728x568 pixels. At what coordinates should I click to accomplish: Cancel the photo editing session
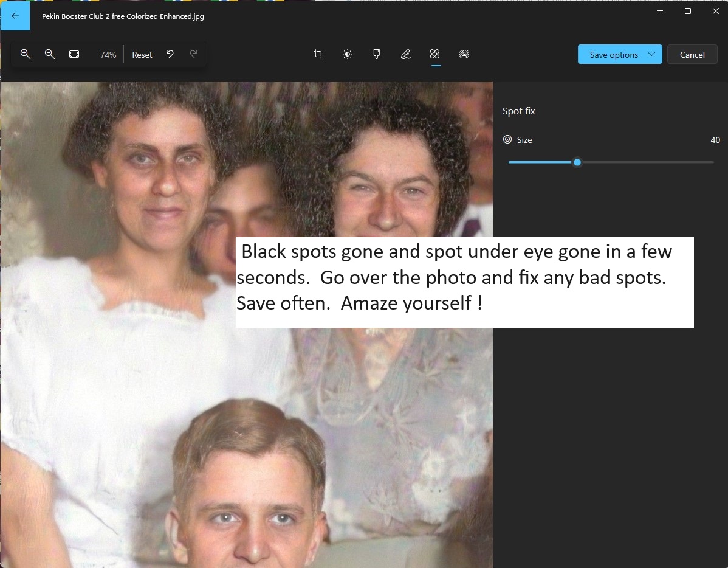[692, 55]
